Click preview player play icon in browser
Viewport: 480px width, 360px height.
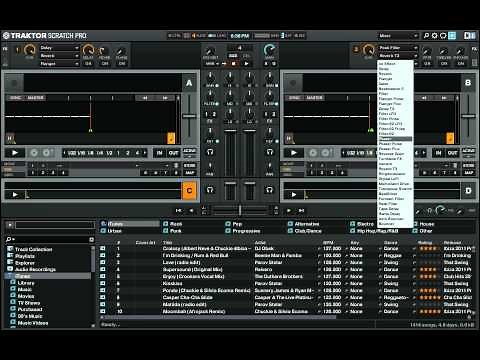(x=10, y=225)
